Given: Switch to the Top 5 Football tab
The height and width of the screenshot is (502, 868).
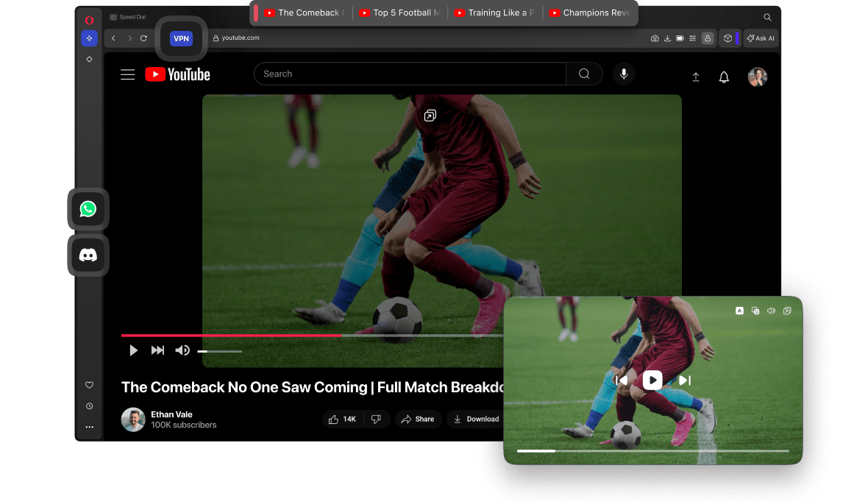Looking at the screenshot, I should (400, 12).
